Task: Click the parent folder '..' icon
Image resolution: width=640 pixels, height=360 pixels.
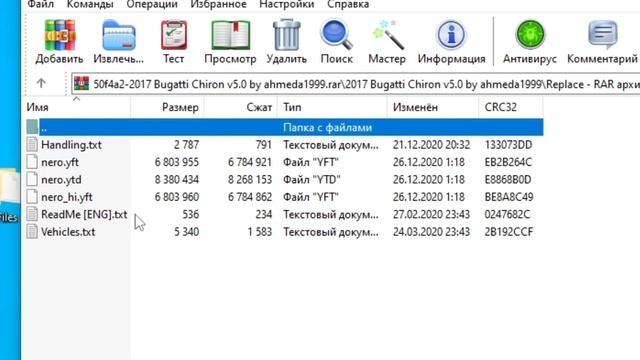Action: (x=32, y=127)
